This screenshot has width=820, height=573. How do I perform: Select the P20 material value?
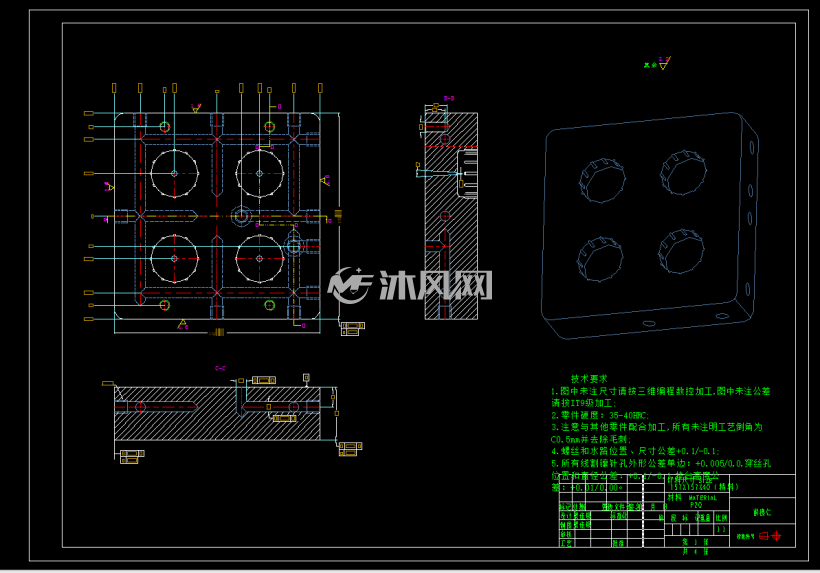pyautogui.click(x=696, y=505)
